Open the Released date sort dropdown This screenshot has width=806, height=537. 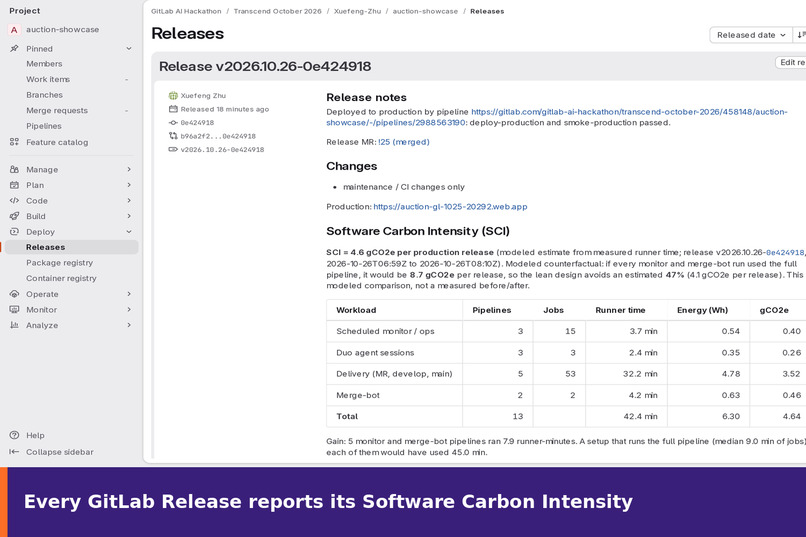(750, 35)
